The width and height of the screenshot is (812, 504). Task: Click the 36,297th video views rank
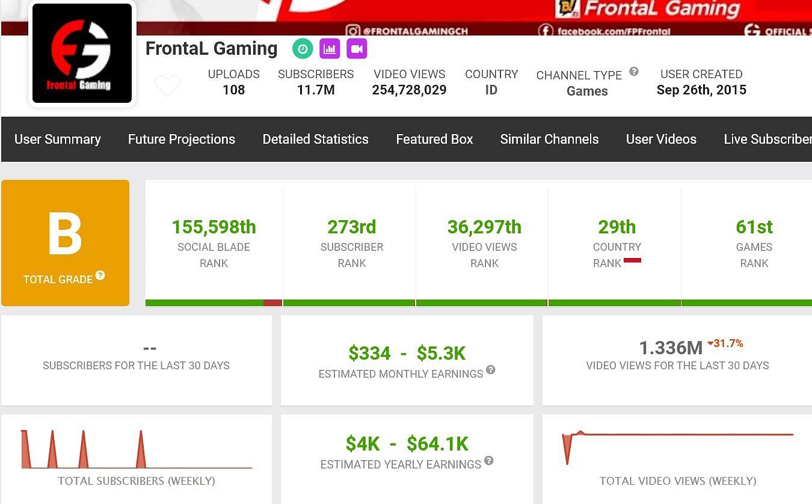click(484, 227)
